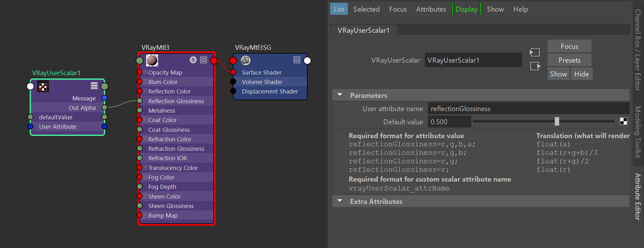Screen dimensions: 644x248
Task: Switch to Modeling Toolkit tab
Action: [x=638, y=132]
